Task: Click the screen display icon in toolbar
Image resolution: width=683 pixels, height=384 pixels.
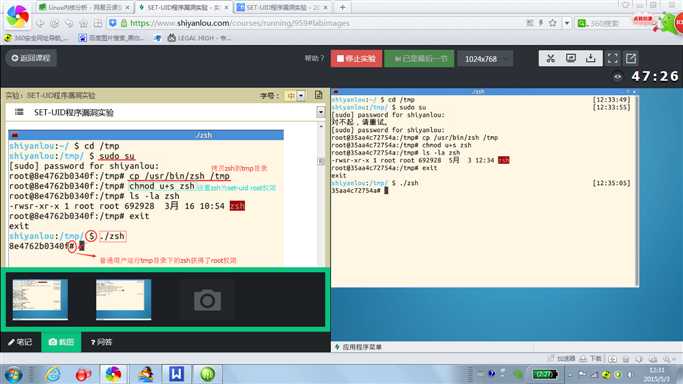Action: click(x=571, y=58)
